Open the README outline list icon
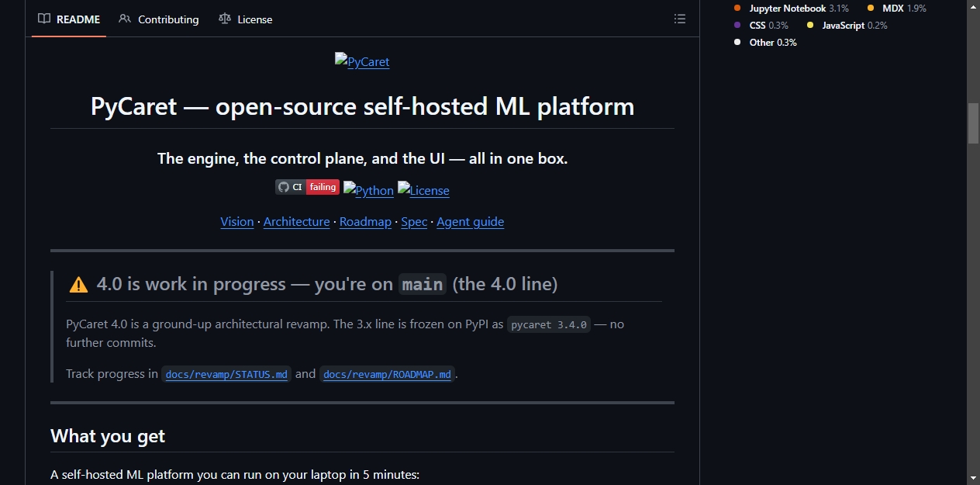Image resolution: width=980 pixels, height=485 pixels. (680, 19)
